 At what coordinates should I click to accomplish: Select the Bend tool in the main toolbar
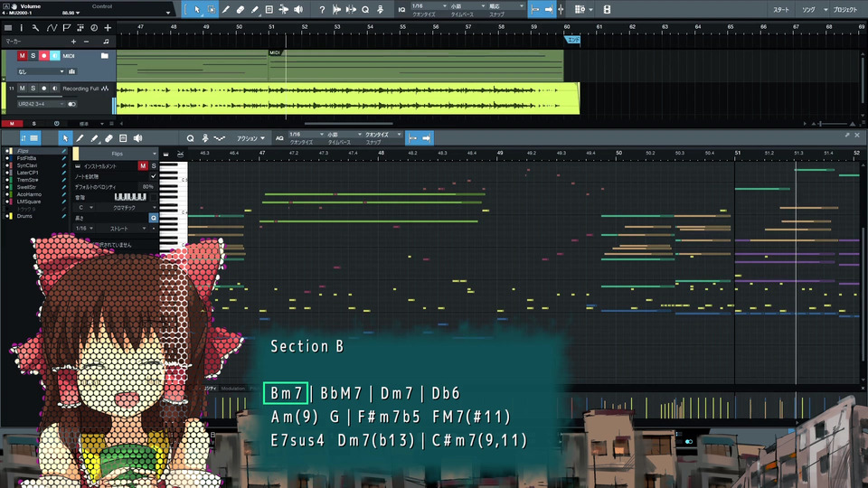click(283, 9)
